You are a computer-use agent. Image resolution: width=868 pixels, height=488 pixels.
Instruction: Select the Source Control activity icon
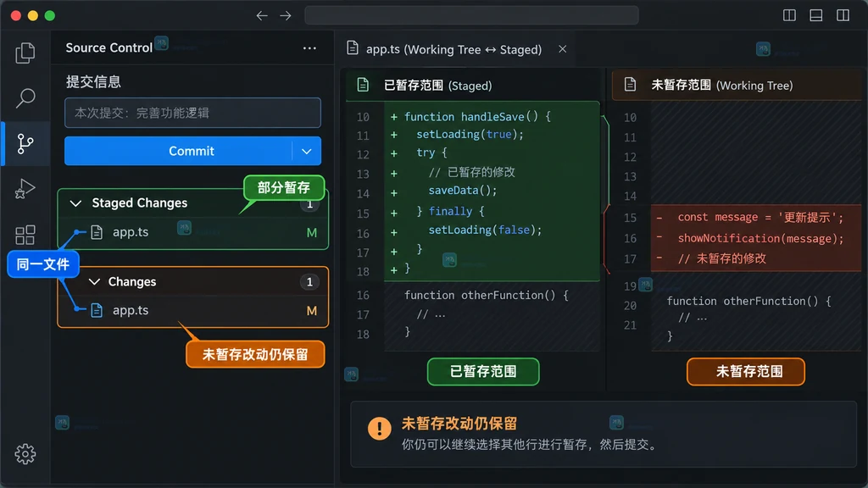(x=25, y=143)
